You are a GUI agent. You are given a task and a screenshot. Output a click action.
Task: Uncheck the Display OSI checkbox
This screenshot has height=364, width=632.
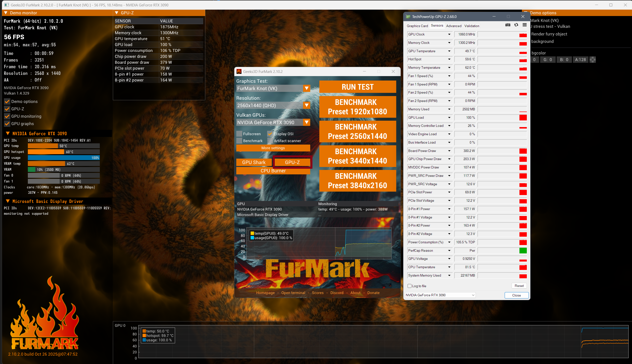point(270,134)
